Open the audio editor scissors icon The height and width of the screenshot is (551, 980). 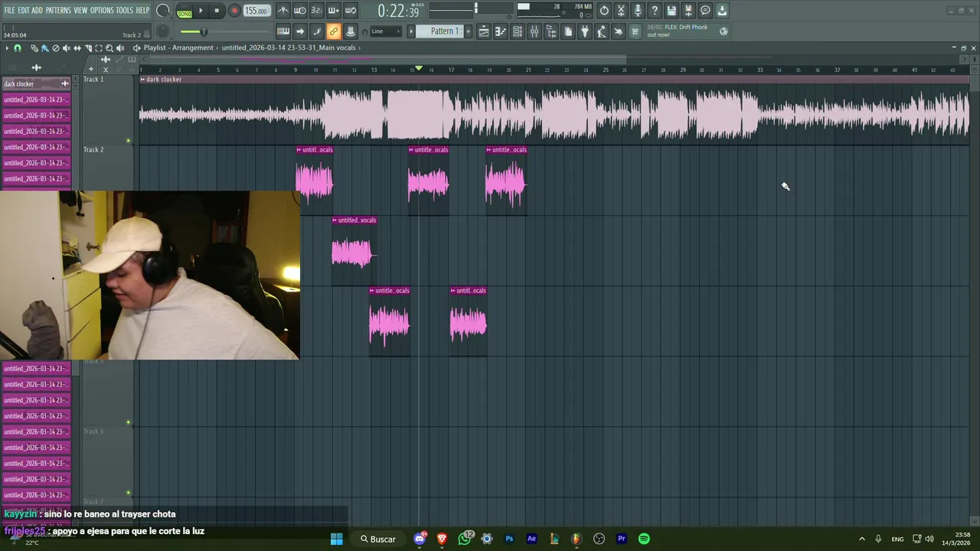(621, 11)
